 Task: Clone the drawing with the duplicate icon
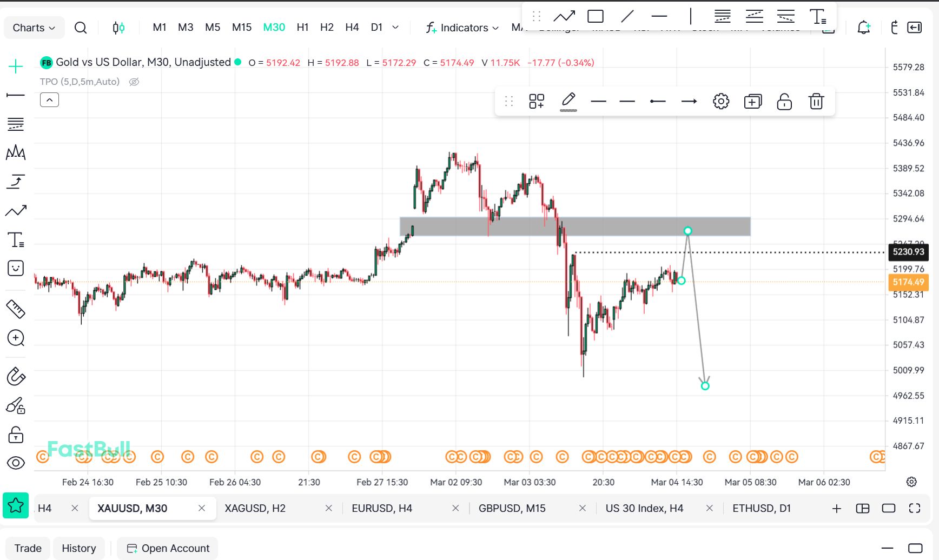point(752,102)
